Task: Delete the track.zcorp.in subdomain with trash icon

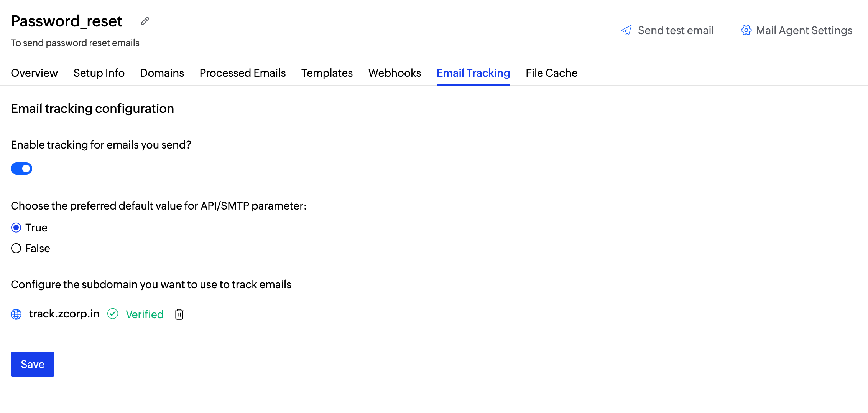Action: pos(179,314)
